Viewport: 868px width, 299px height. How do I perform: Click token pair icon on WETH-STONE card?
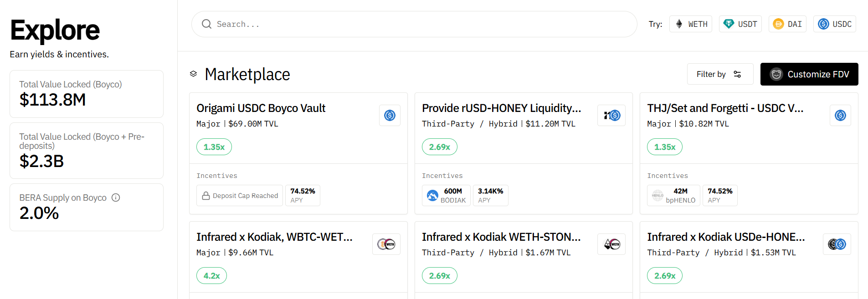pyautogui.click(x=611, y=244)
